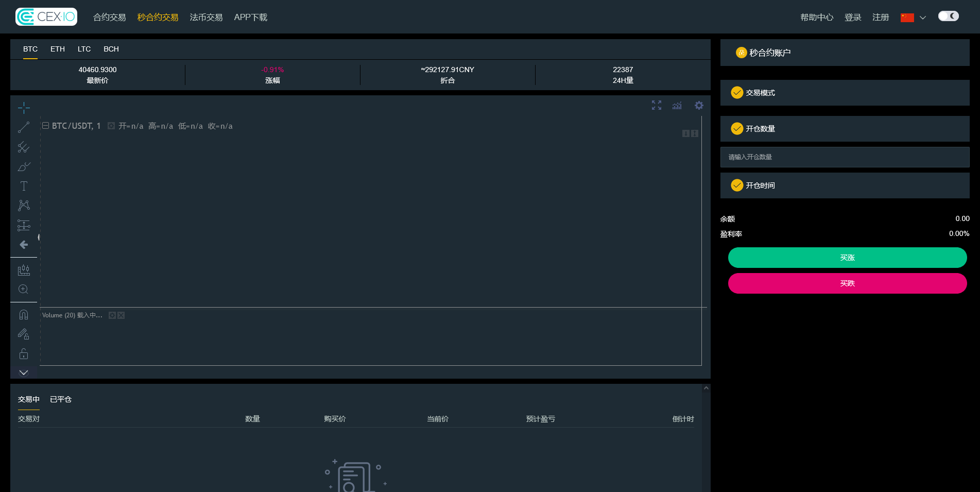Expand more drawing toolbar options chevron
980x492 pixels.
pos(24,372)
